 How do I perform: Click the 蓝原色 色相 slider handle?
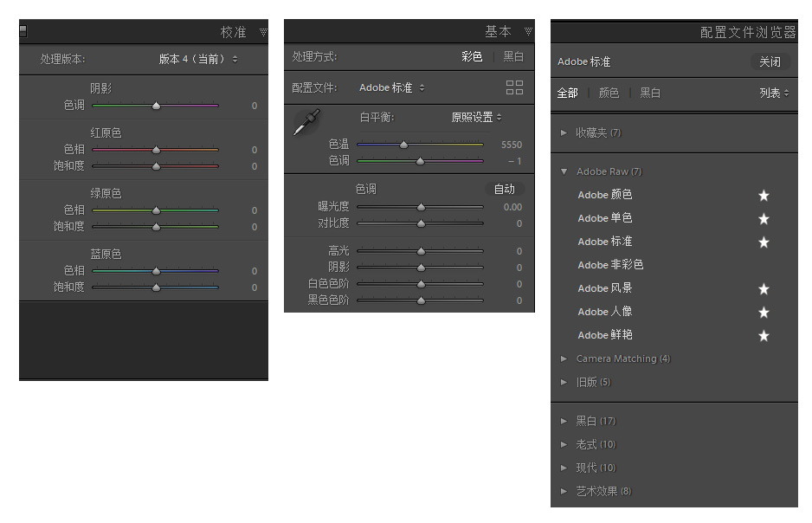[x=156, y=271]
